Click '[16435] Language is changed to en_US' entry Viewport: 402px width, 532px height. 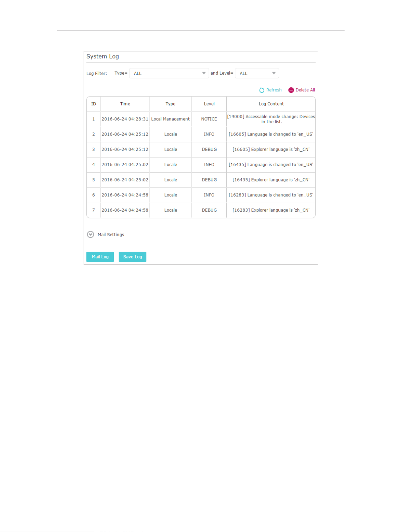(x=271, y=165)
